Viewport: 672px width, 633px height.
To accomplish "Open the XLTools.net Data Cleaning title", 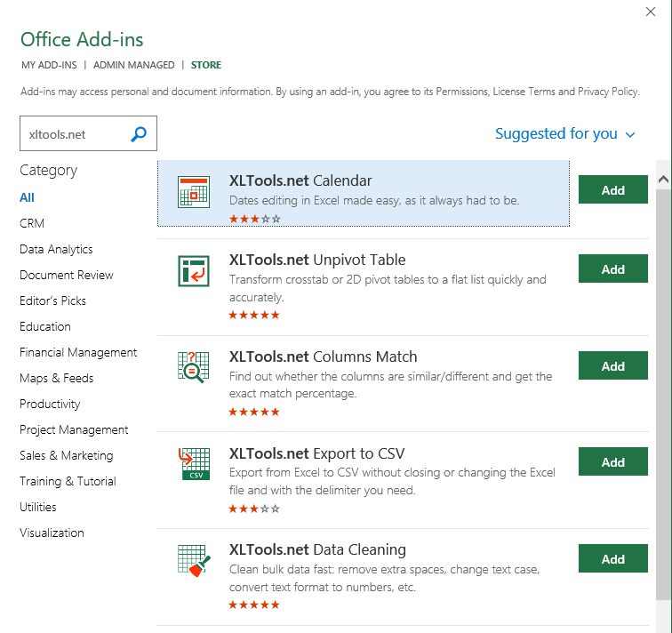I will [317, 549].
